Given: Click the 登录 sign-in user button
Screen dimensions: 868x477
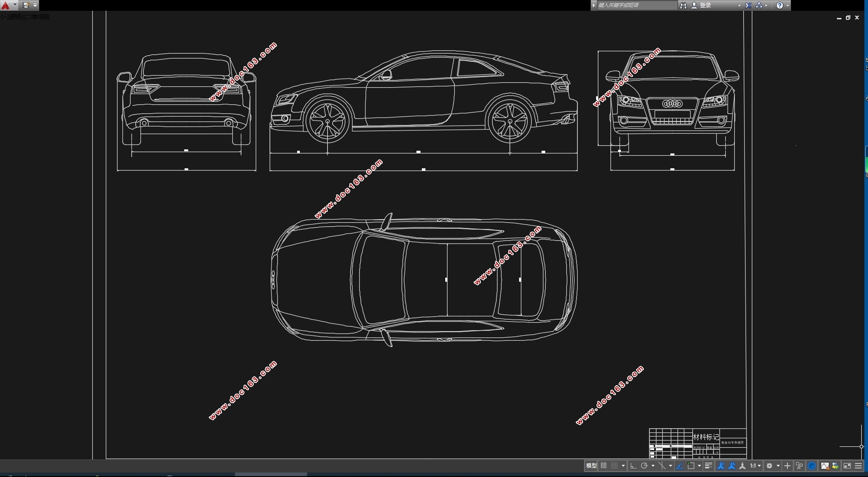Looking at the screenshot, I should coord(702,5).
